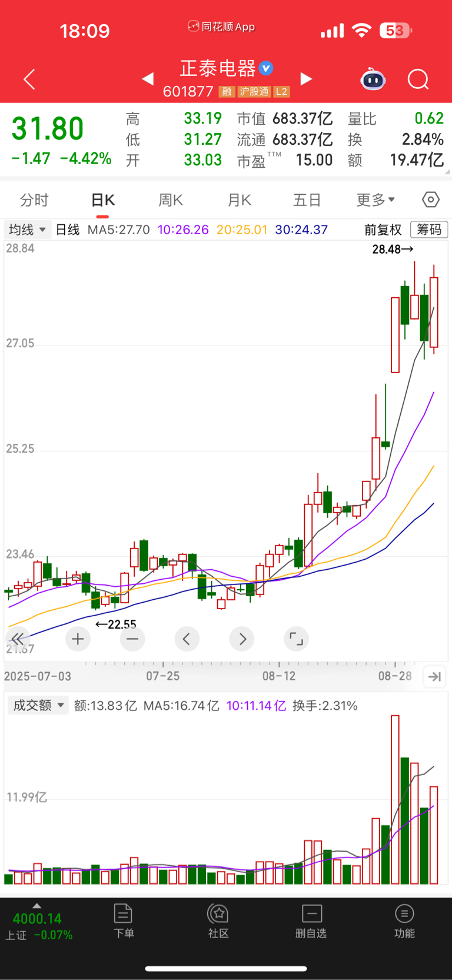Tap volume MA5:16.74亿 readout

pos(181,706)
